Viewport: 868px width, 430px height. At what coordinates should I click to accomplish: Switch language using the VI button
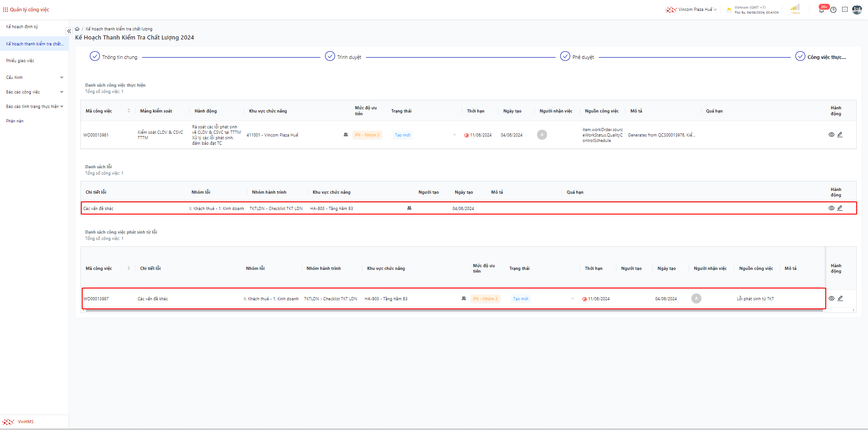[844, 10]
